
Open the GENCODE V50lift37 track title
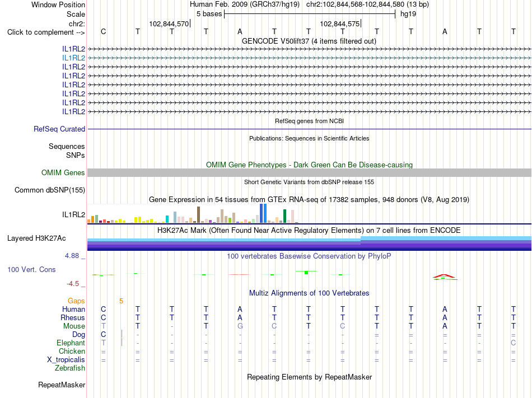click(x=309, y=41)
